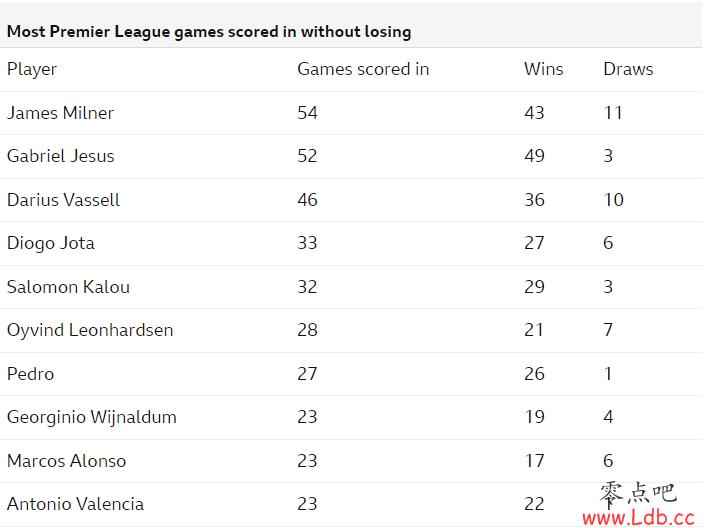Select the Wins column header
The image size is (704, 528).
point(543,69)
